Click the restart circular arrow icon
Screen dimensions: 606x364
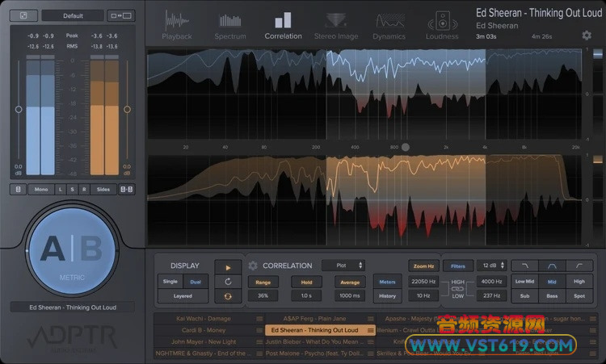pos(228,282)
